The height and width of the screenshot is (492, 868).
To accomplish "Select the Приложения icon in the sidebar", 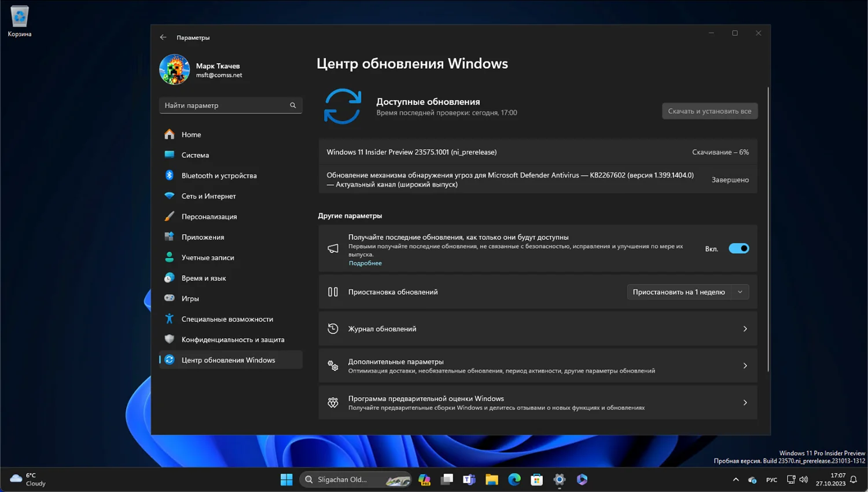I will (169, 237).
